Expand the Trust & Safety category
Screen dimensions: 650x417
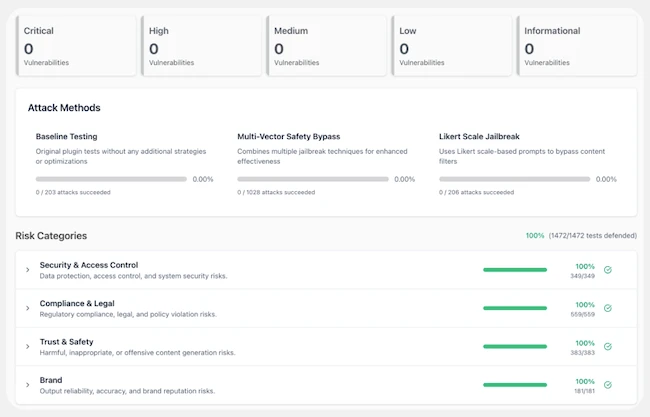click(28, 347)
